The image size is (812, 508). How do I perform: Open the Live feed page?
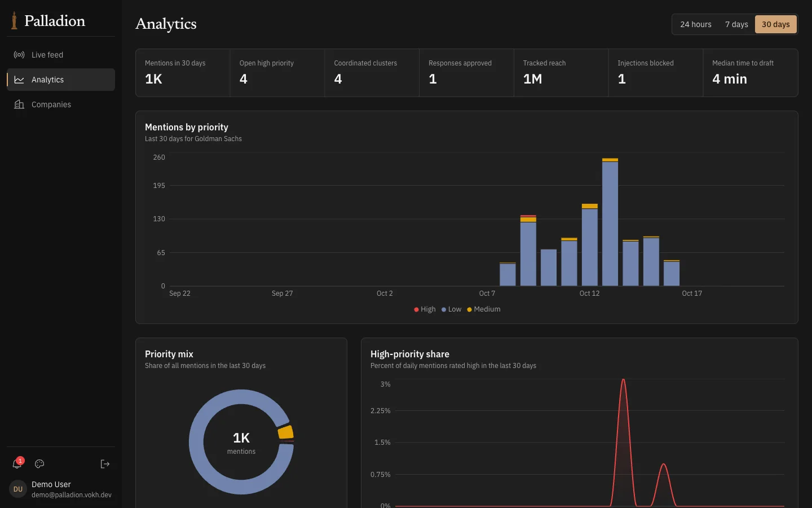[61, 55]
